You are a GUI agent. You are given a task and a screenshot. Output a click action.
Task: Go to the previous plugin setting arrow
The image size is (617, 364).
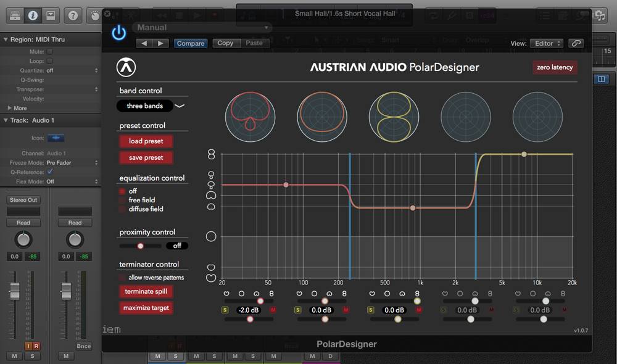tap(144, 43)
